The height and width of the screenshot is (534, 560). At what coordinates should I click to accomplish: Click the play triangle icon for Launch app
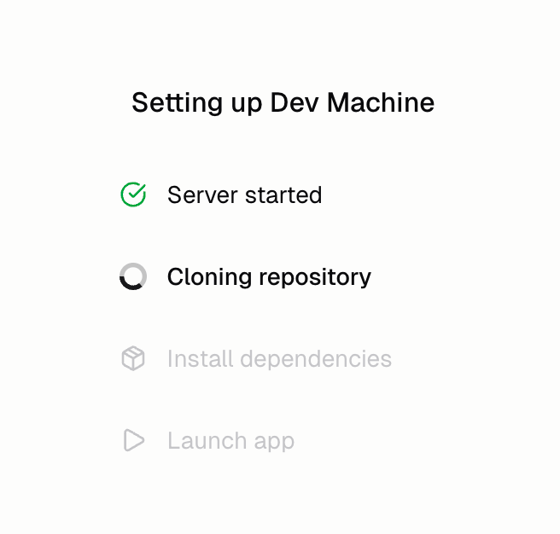(134, 440)
